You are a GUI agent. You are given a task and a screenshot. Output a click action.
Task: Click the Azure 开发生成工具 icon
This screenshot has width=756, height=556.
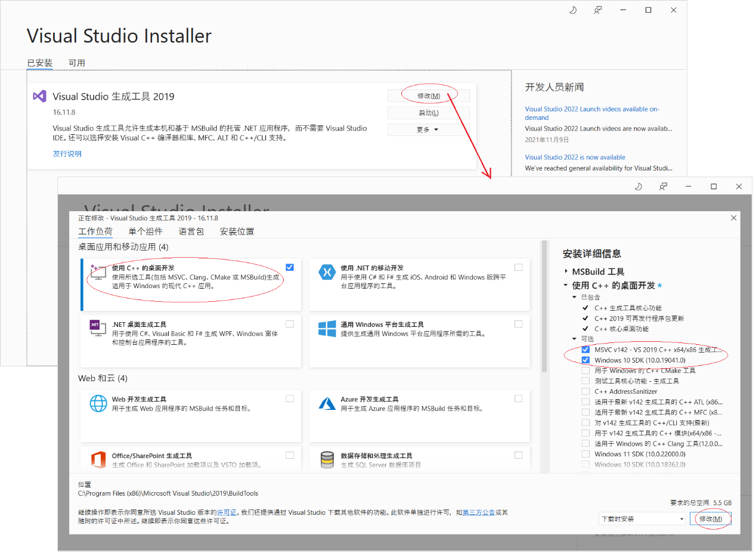(327, 403)
